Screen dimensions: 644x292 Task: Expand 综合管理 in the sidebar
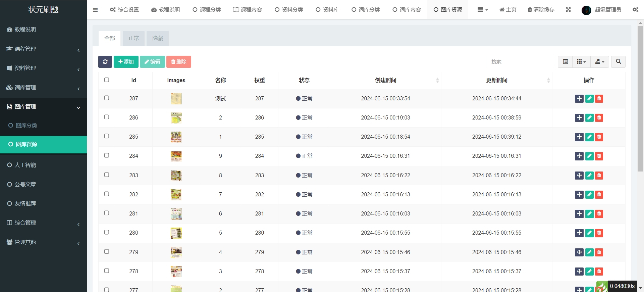[x=43, y=223]
